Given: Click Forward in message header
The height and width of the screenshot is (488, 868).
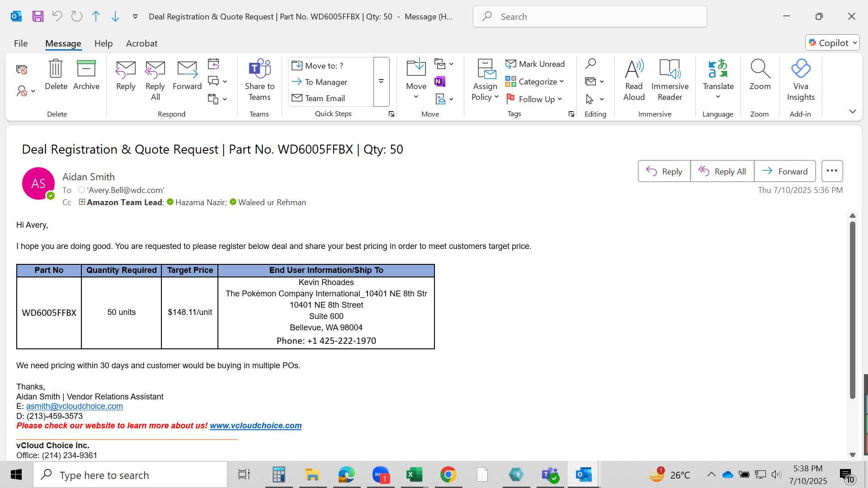Looking at the screenshot, I should [785, 171].
